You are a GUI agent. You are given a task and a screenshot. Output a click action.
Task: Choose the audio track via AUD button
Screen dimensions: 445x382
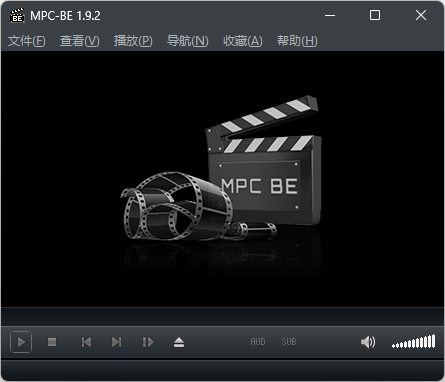pyautogui.click(x=258, y=342)
